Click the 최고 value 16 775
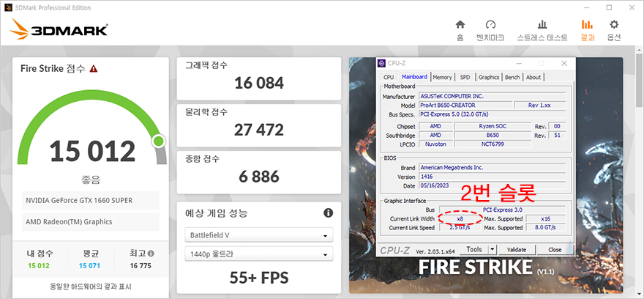Image resolution: width=644 pixels, height=299 pixels. pyautogui.click(x=141, y=266)
